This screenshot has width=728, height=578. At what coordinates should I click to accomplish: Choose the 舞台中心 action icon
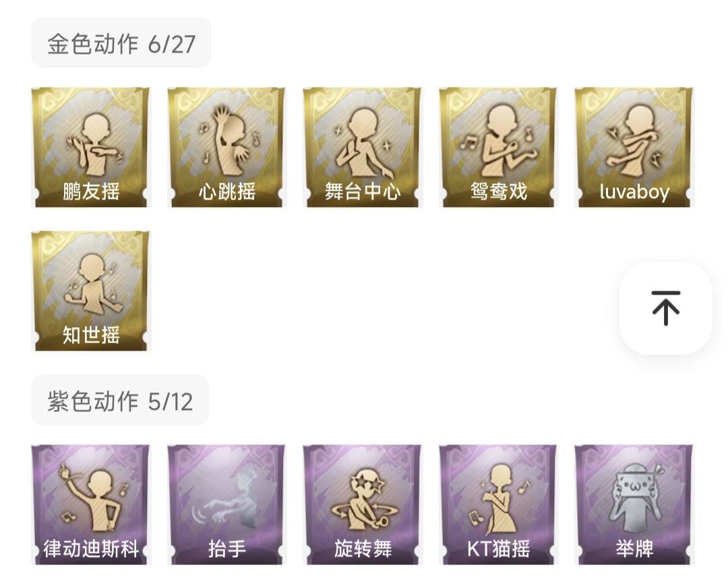coord(362,147)
